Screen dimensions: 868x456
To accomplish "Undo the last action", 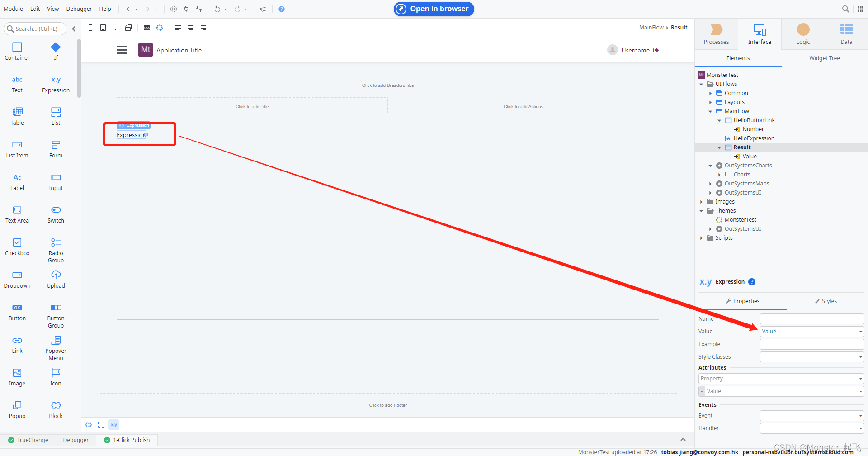I will pyautogui.click(x=217, y=9).
